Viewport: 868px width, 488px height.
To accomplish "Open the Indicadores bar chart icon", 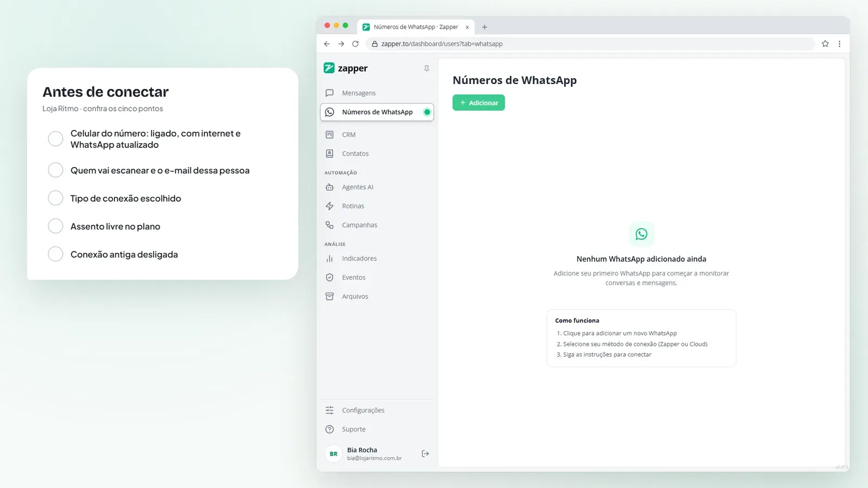I will pos(329,259).
